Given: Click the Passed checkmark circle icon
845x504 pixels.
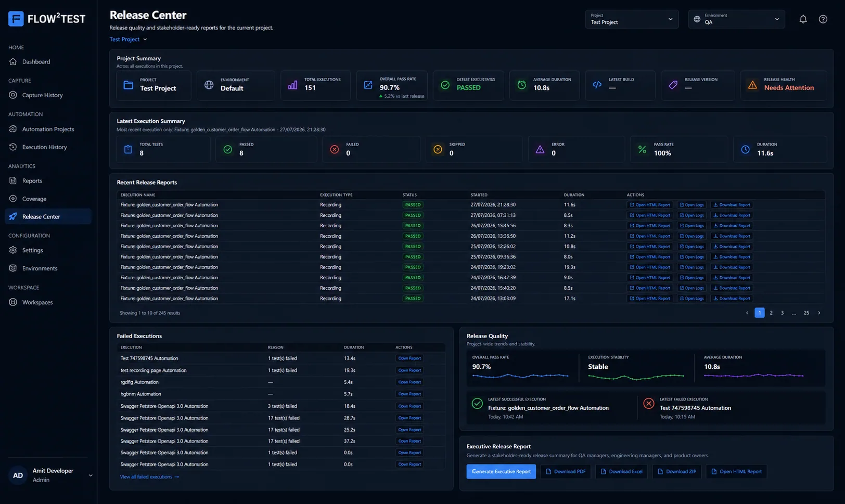Looking at the screenshot, I should 227,149.
